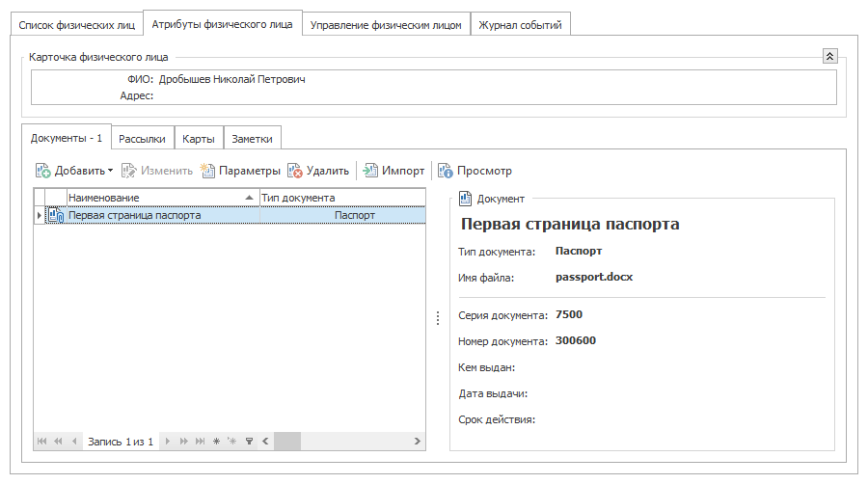Screen dimensions: 868x484
Task: Click the Изменить edit icon
Action: (x=128, y=171)
